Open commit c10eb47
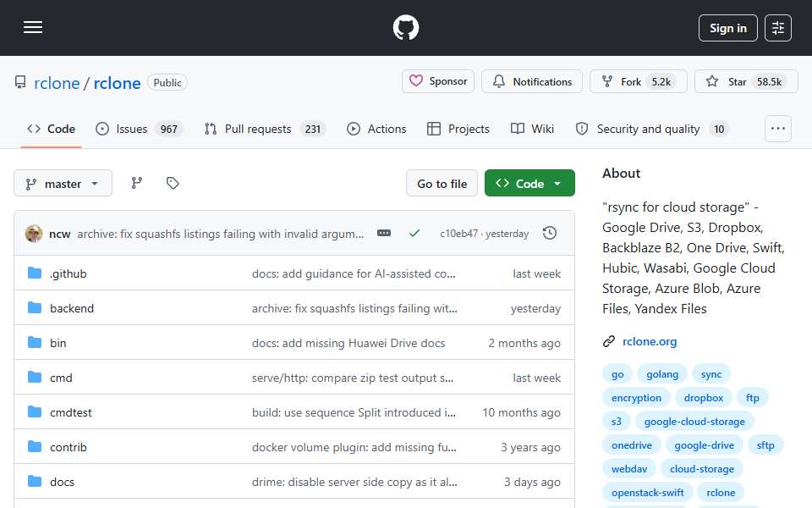Image resolution: width=812 pixels, height=508 pixels. pos(458,234)
